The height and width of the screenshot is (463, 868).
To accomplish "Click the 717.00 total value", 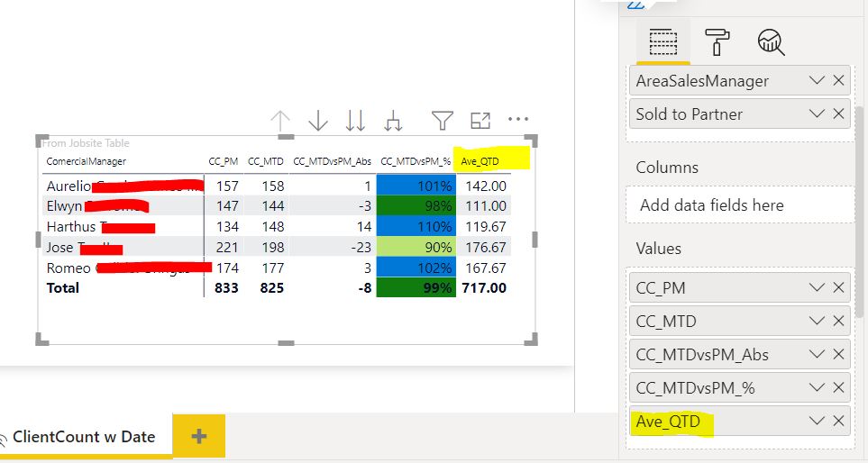I will click(484, 288).
